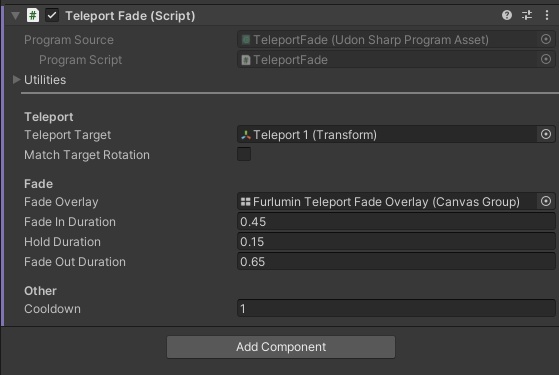559x375 pixels.
Task: Click the Teleport Fade (Script) title
Action: coord(130,16)
